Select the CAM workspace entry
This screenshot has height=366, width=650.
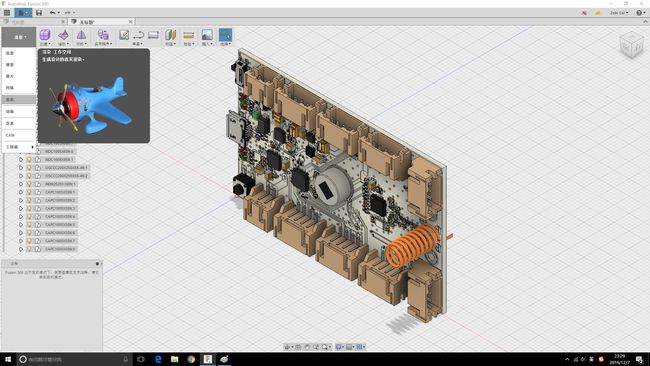click(19, 135)
